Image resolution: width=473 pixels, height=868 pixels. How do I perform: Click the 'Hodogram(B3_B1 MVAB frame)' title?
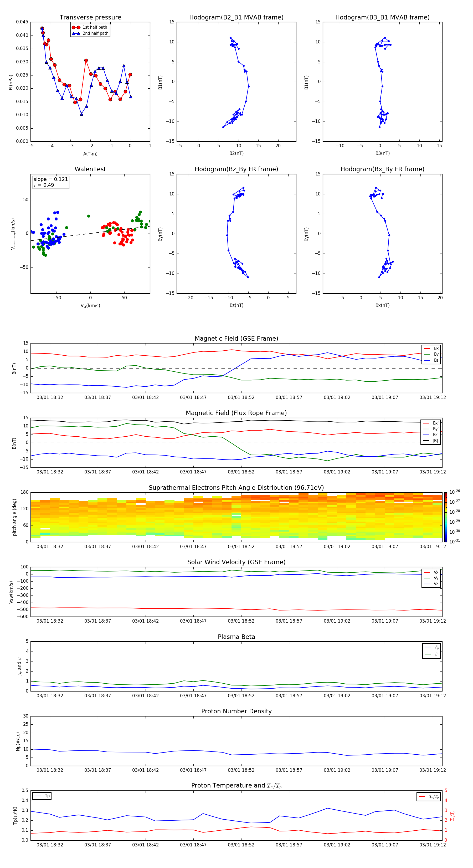[x=382, y=18]
